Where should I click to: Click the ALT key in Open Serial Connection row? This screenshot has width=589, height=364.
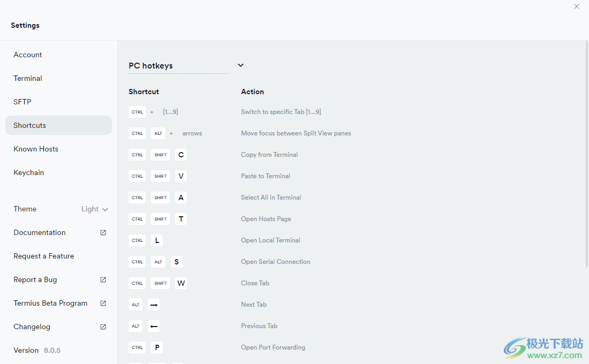[158, 262]
